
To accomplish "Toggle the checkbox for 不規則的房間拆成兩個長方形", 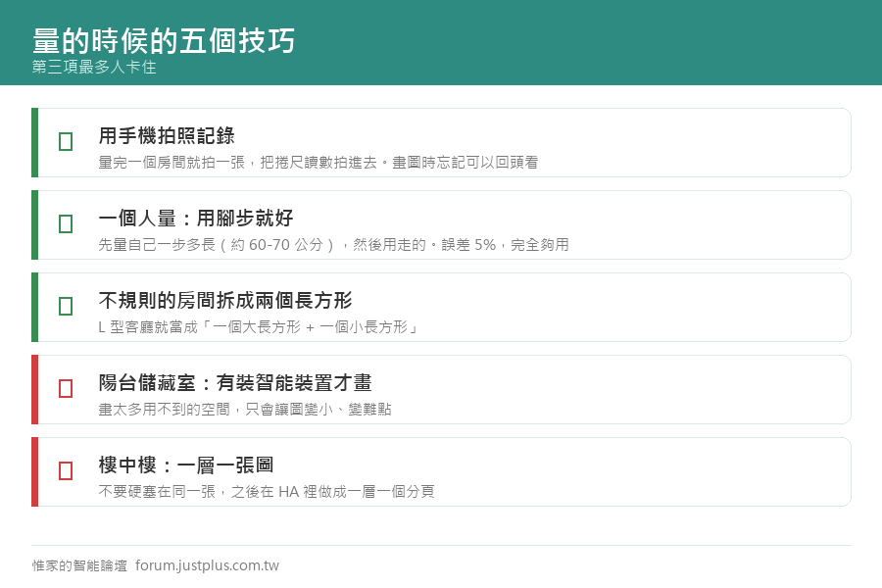I will pyautogui.click(x=66, y=306).
